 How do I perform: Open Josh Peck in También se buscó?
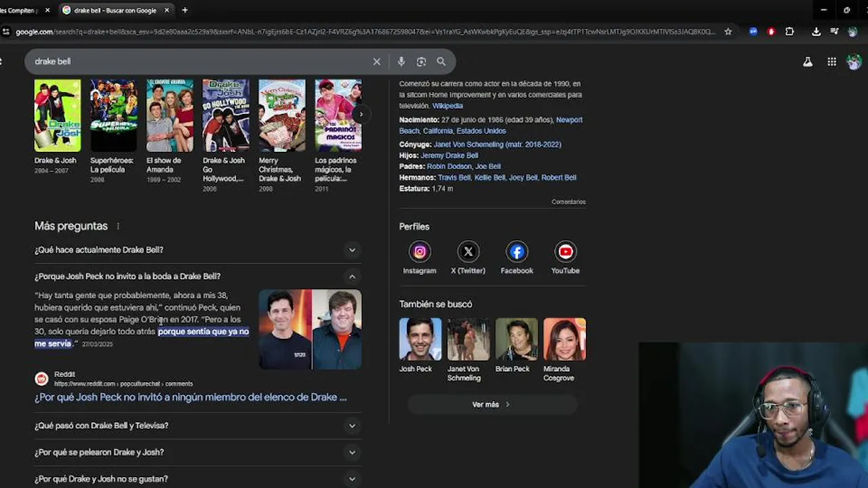[x=420, y=345]
